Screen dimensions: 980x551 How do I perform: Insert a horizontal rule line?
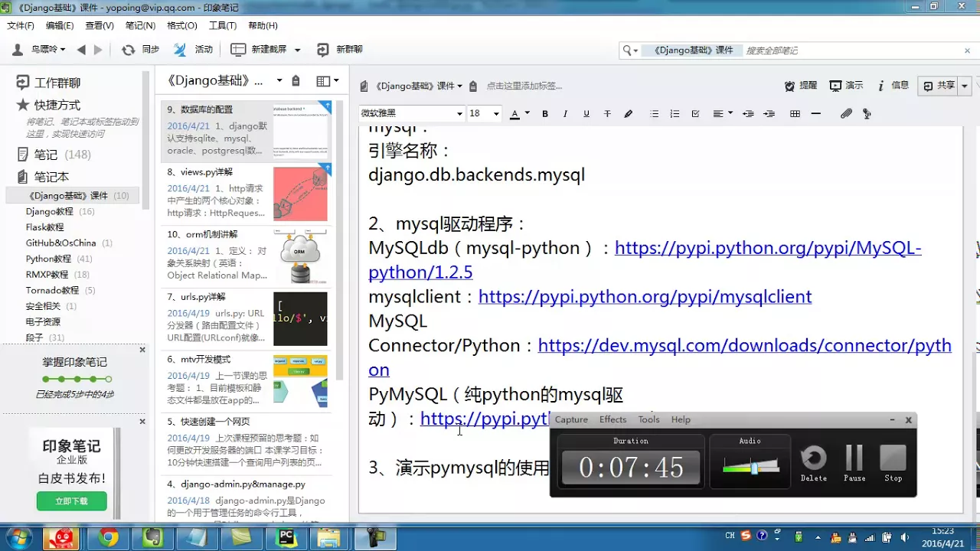tap(815, 114)
